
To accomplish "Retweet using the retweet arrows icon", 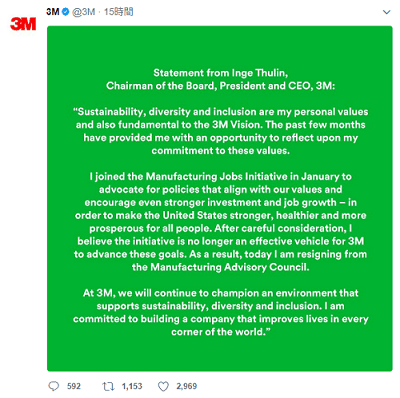I will (x=108, y=386).
